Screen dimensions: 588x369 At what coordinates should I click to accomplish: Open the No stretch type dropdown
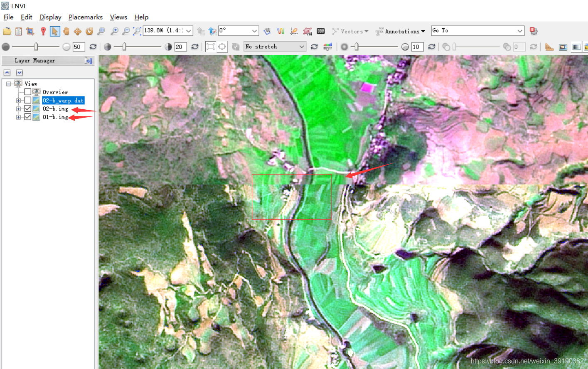click(x=302, y=47)
